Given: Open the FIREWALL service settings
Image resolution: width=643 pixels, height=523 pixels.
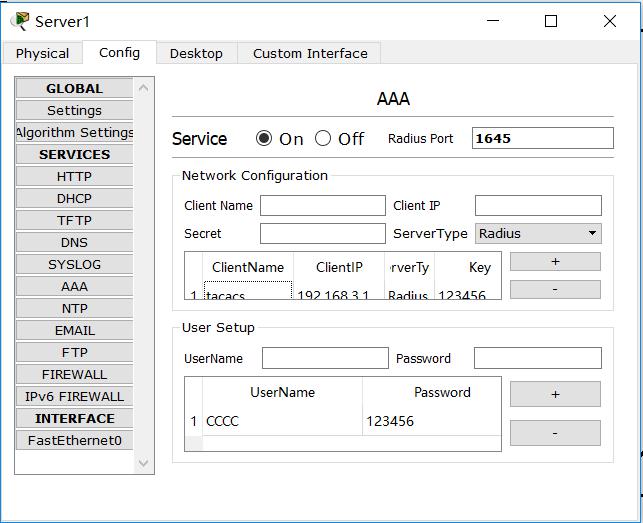Looking at the screenshot, I should point(74,375).
